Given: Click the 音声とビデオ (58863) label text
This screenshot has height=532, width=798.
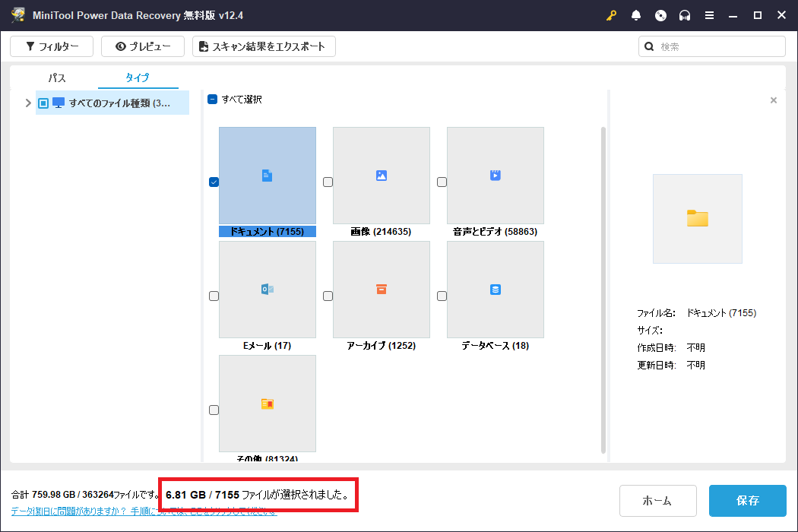Looking at the screenshot, I should 496,232.
